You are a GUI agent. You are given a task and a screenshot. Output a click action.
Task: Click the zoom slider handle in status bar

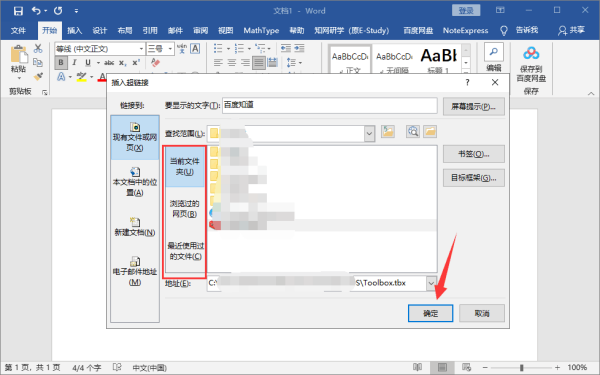(522, 368)
